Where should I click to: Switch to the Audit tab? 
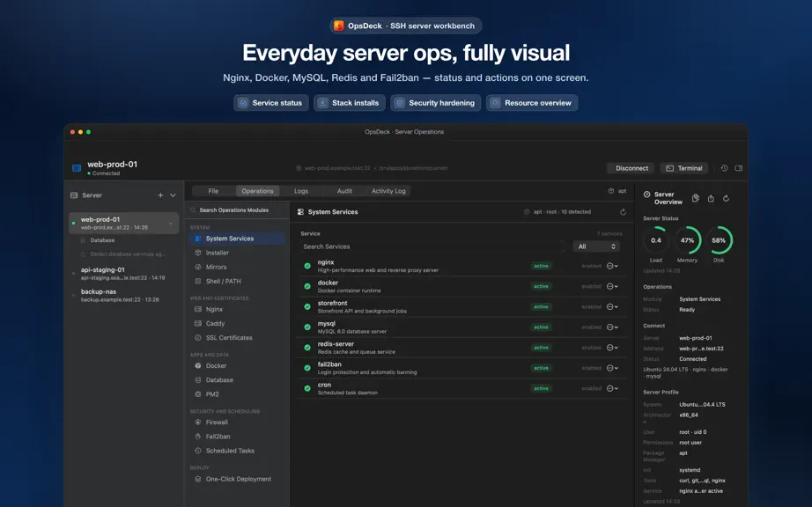tap(344, 191)
